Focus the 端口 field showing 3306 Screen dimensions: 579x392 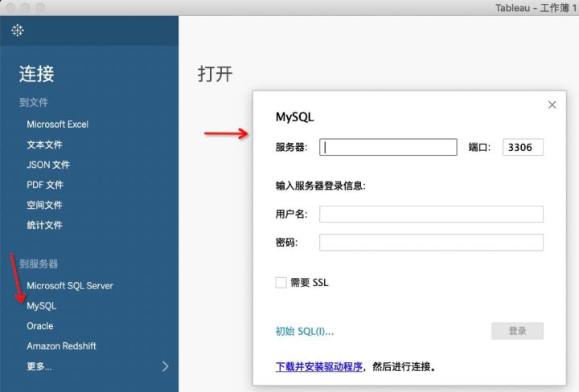pos(523,147)
